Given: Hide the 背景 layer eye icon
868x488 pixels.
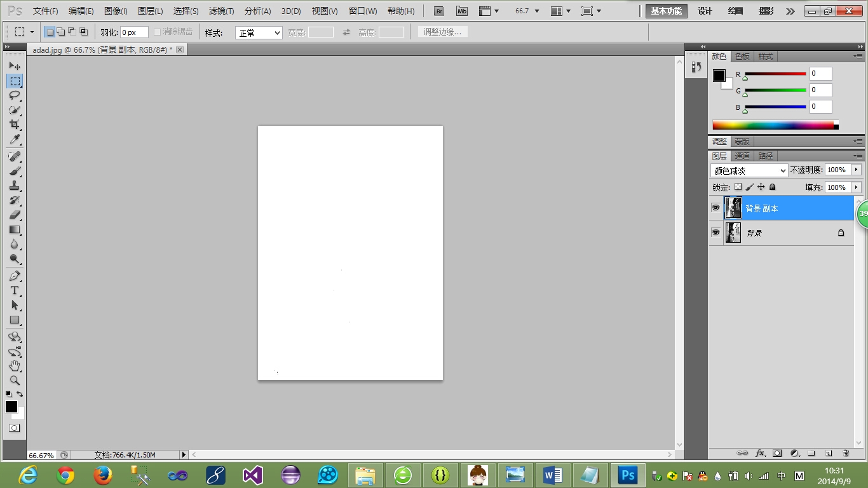Looking at the screenshot, I should (x=715, y=233).
